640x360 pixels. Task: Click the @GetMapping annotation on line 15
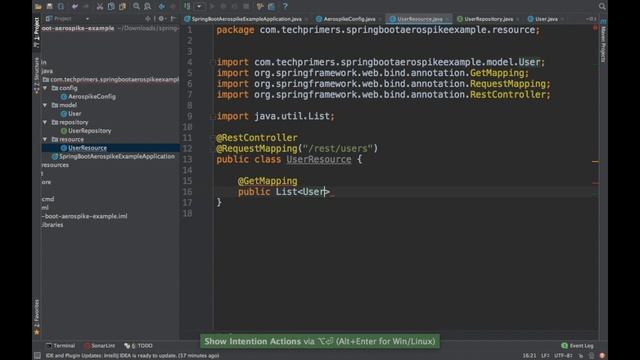[x=268, y=181]
